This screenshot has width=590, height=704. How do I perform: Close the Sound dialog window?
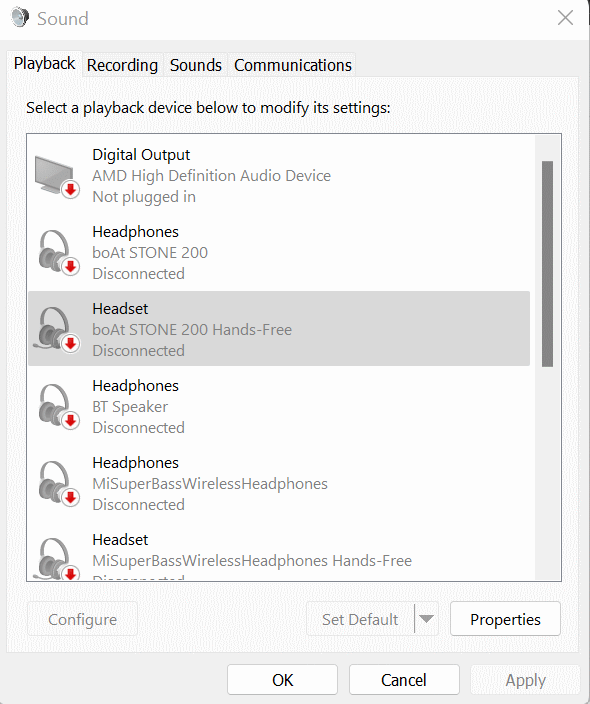coord(565,18)
